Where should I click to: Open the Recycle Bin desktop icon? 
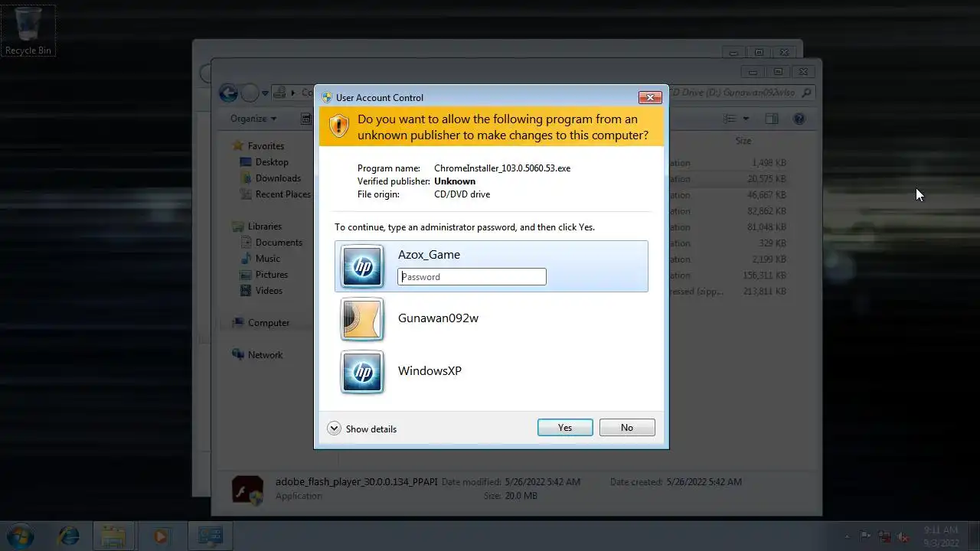(28, 31)
